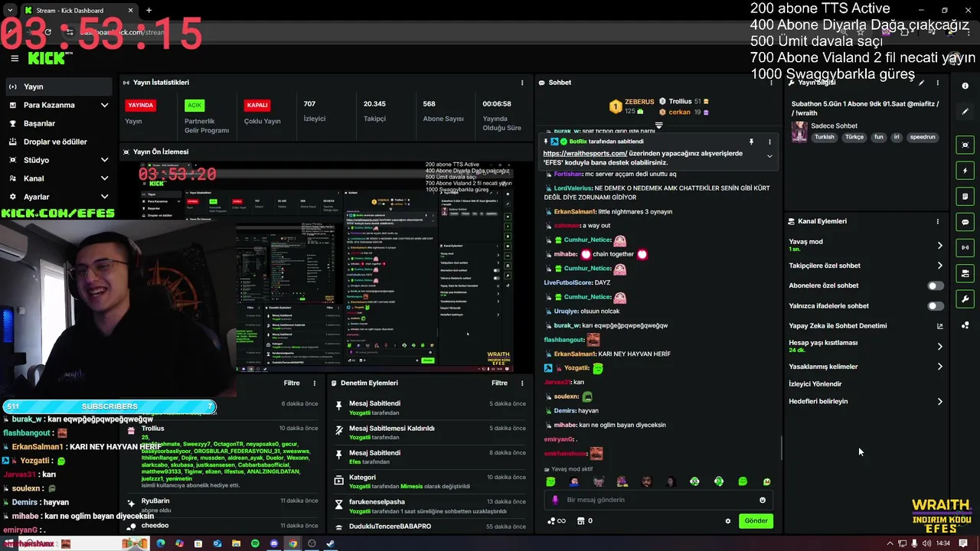The image size is (980, 551).
Task: Toggle the broadcast signal panel icon in the right rail
Action: pos(965,247)
